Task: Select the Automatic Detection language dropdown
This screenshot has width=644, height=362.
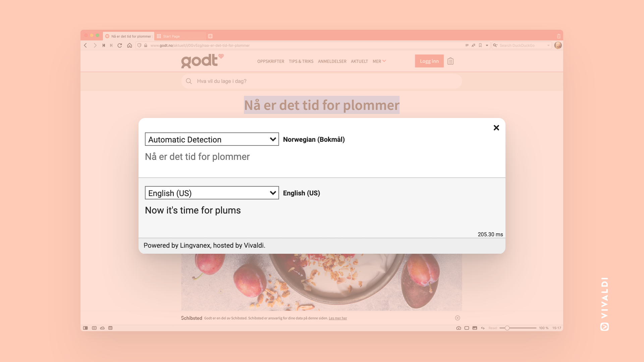Action: pos(211,139)
